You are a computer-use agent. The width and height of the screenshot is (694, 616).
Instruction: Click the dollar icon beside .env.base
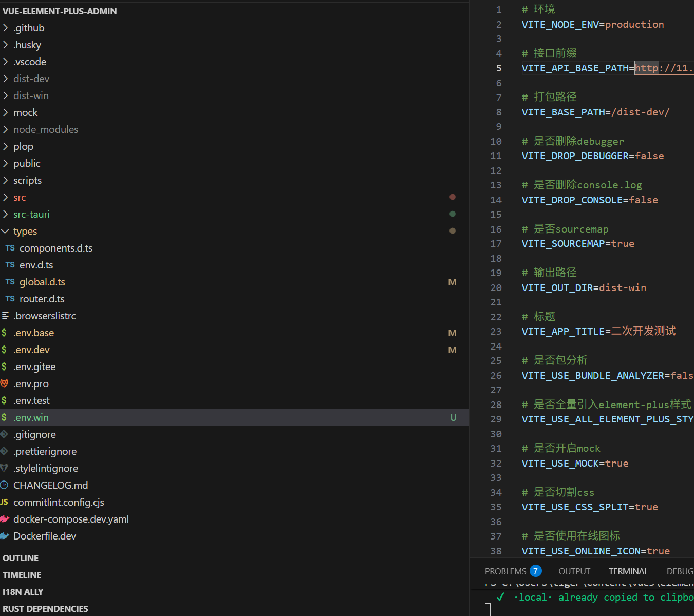point(4,333)
